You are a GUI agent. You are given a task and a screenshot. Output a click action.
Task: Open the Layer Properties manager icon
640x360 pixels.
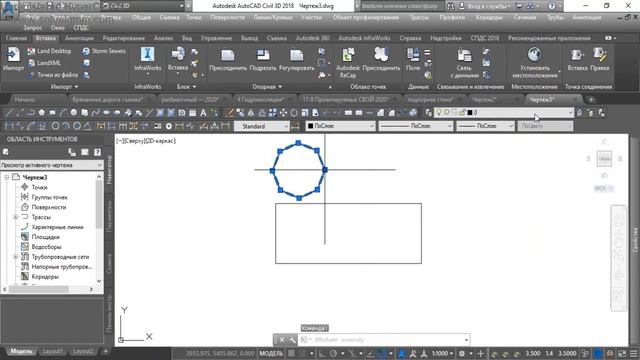click(x=428, y=113)
